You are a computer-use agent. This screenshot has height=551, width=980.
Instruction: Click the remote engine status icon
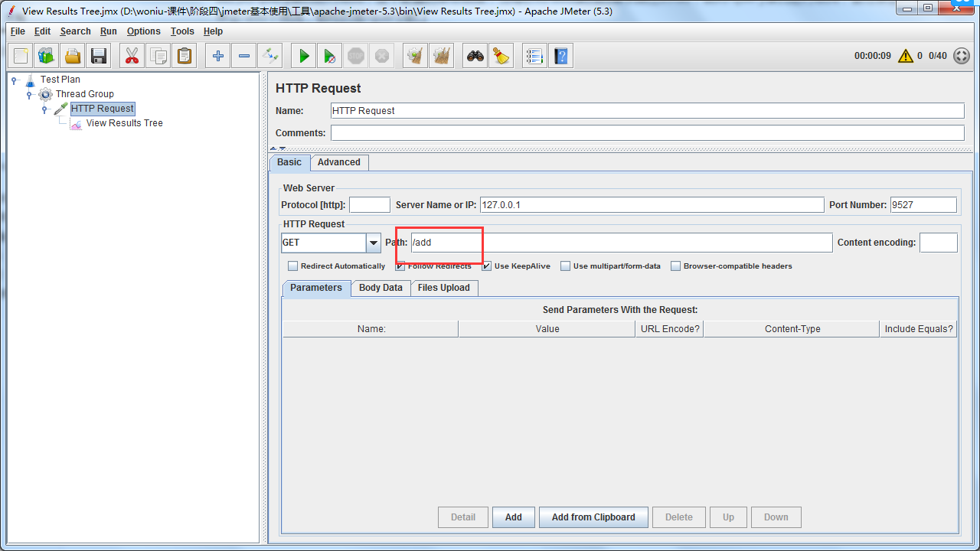(x=961, y=56)
